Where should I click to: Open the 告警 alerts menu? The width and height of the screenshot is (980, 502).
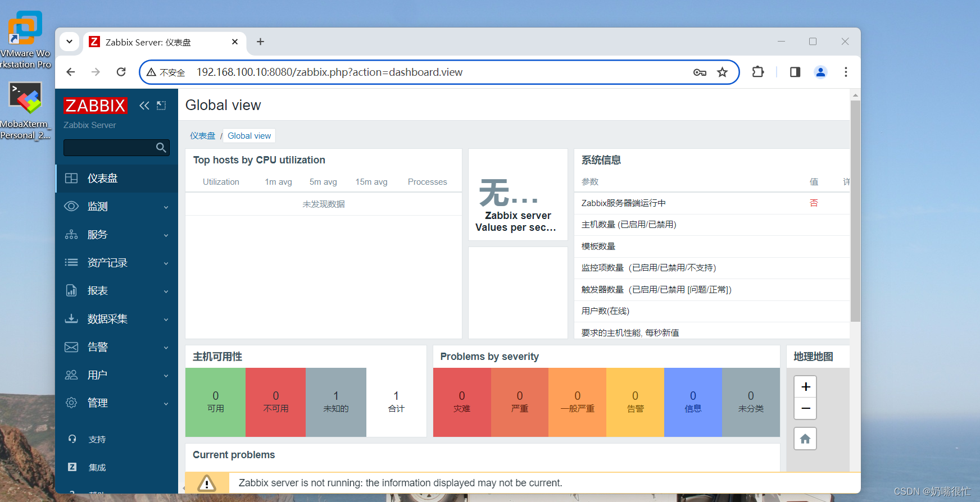point(117,347)
